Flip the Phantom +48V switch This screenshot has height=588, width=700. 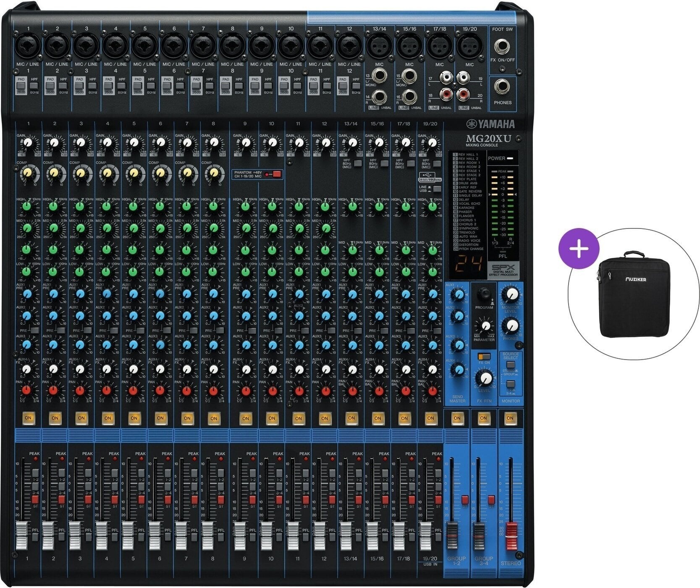(x=276, y=174)
